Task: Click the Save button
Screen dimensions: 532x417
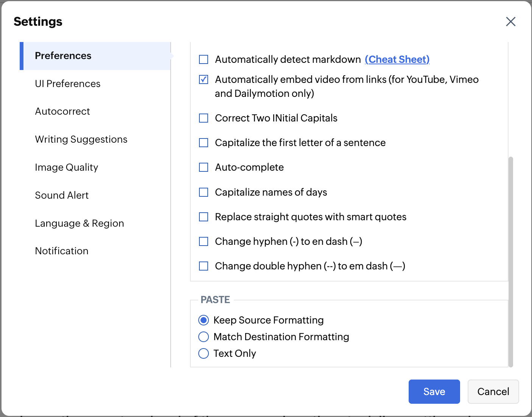Action: (x=434, y=392)
